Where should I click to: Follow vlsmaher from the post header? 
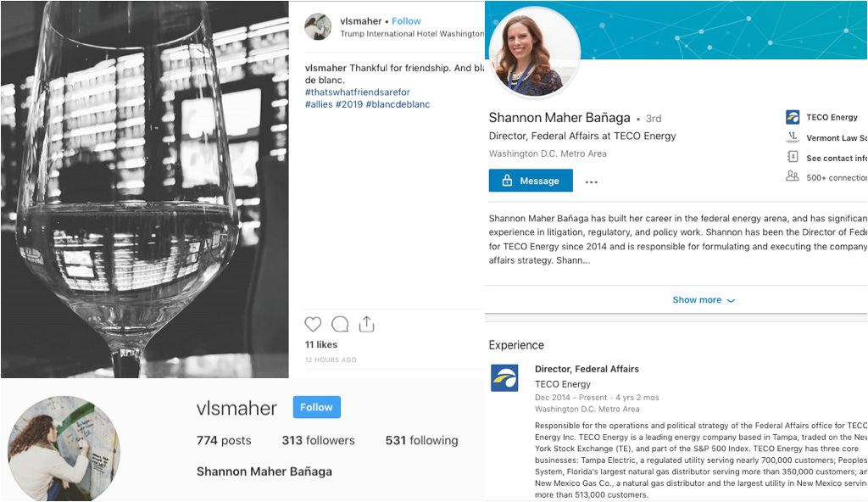point(406,21)
